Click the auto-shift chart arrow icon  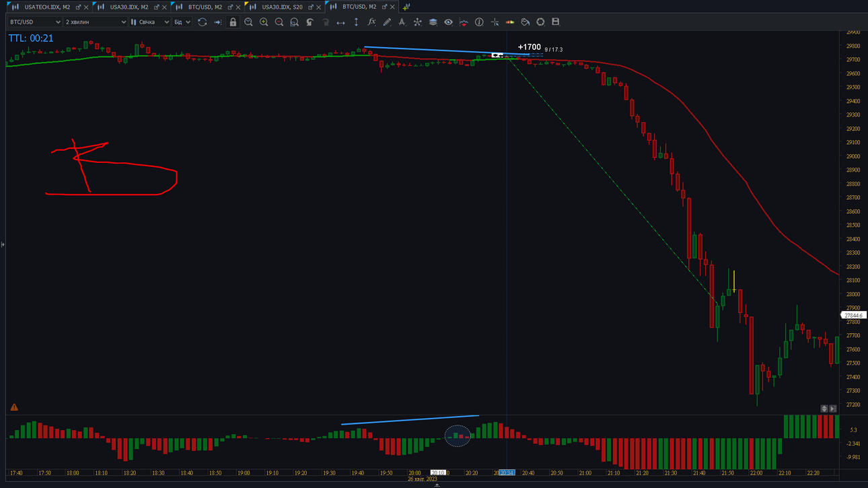click(x=217, y=22)
